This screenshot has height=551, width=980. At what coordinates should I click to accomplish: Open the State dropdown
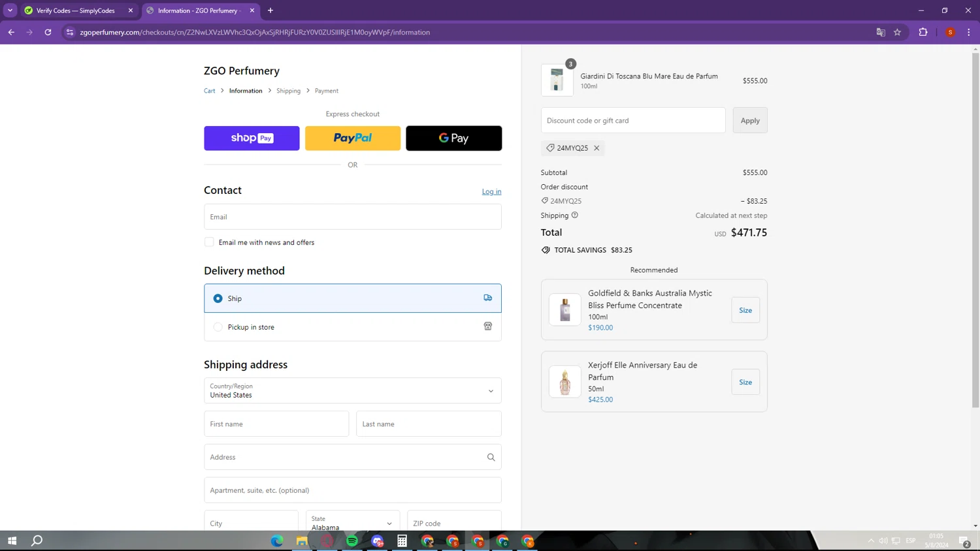tap(352, 523)
